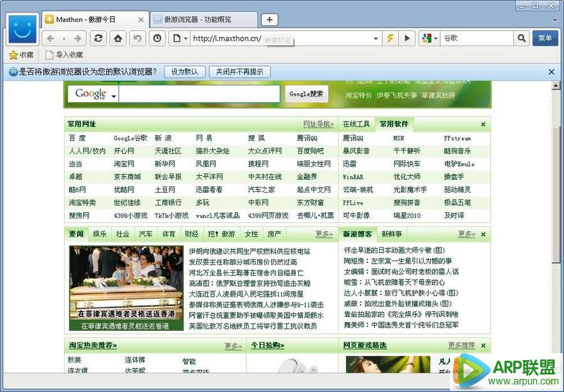Screen dimensions: 564x392
Task: Click 关闭并不再提示 button
Action: click(239, 72)
